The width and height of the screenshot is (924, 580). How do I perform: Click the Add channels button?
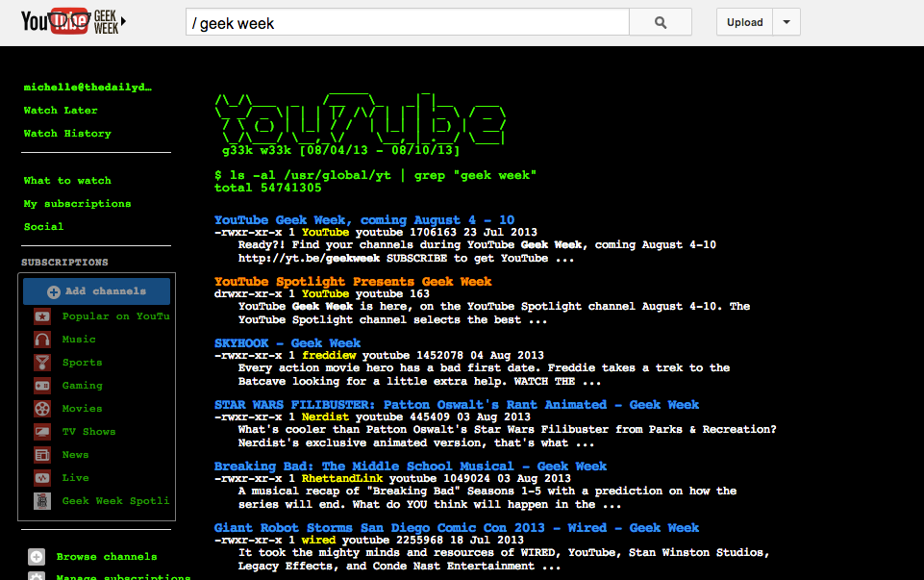pyautogui.click(x=96, y=291)
